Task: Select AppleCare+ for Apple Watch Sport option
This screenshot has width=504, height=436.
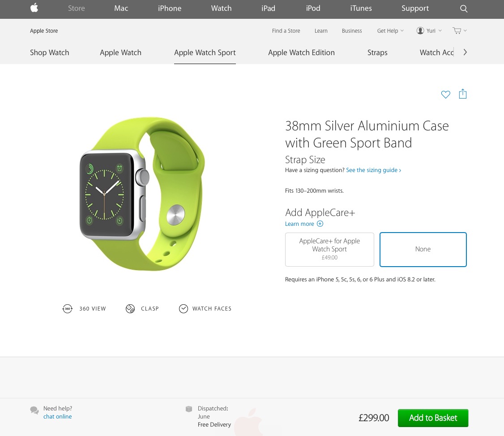Action: click(329, 250)
